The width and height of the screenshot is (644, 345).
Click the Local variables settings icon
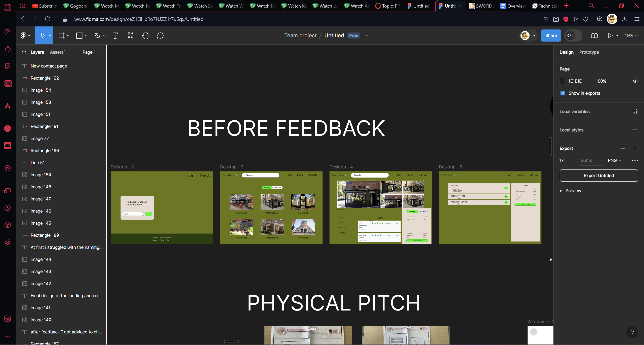pos(635,112)
